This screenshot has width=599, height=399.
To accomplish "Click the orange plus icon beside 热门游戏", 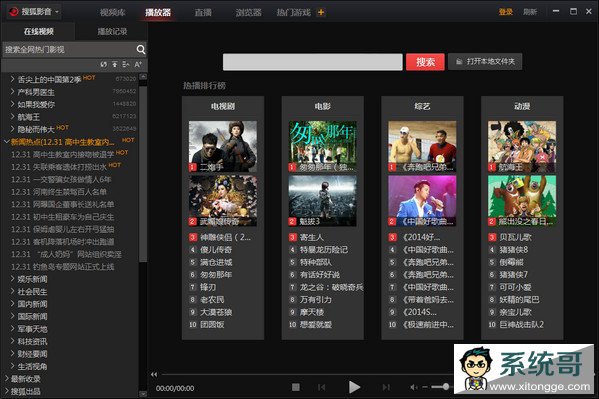I will (321, 13).
